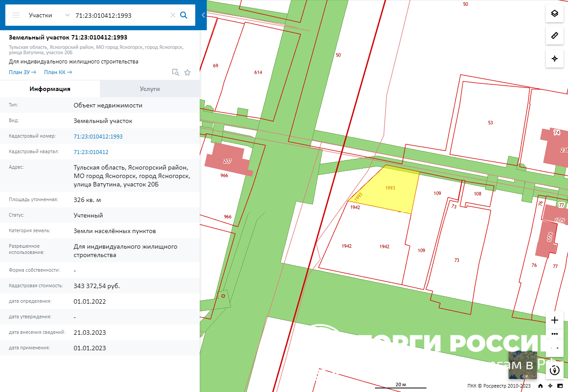
Task: Click the locate-me crosshair button
Action: (554, 59)
